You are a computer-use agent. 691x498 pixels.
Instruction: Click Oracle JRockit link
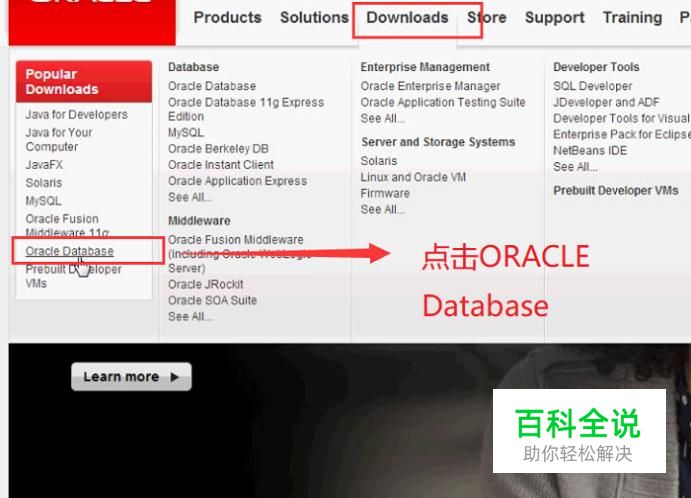tap(205, 284)
